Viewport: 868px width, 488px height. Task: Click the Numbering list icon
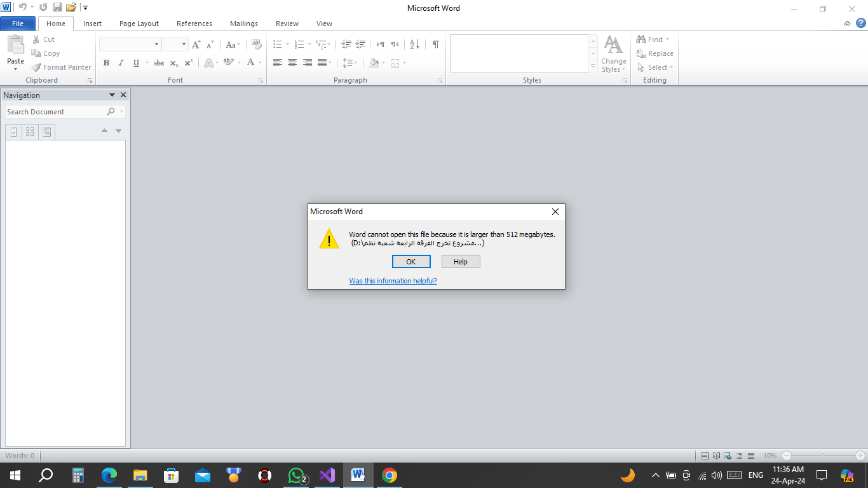pyautogui.click(x=299, y=44)
